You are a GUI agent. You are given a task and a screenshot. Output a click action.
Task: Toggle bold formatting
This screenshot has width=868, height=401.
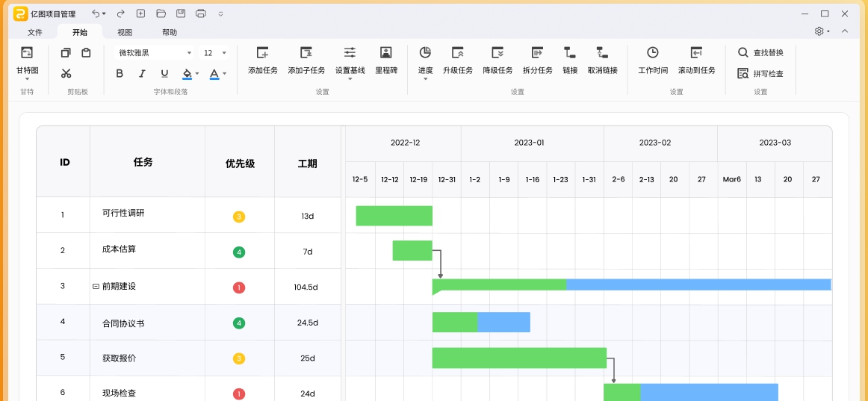(119, 74)
